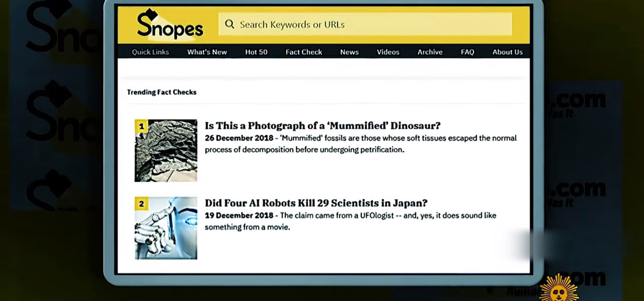Click the Snopes logo
644x301 pixels.
[x=170, y=25]
